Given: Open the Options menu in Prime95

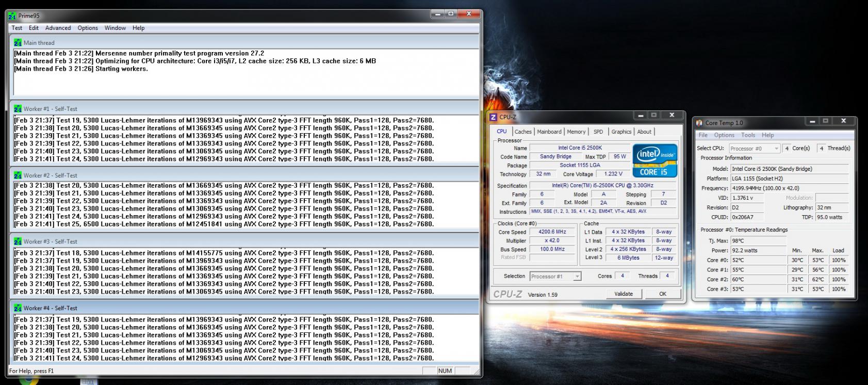Looking at the screenshot, I should [x=88, y=28].
